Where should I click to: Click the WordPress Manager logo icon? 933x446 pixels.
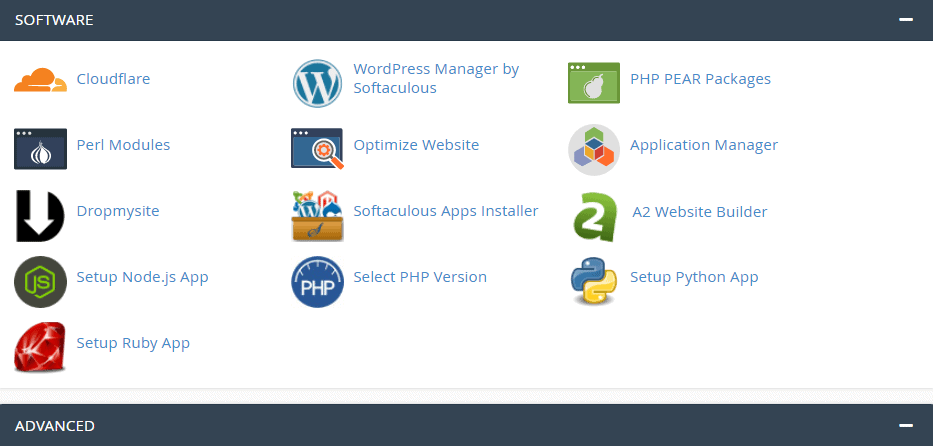[x=317, y=83]
